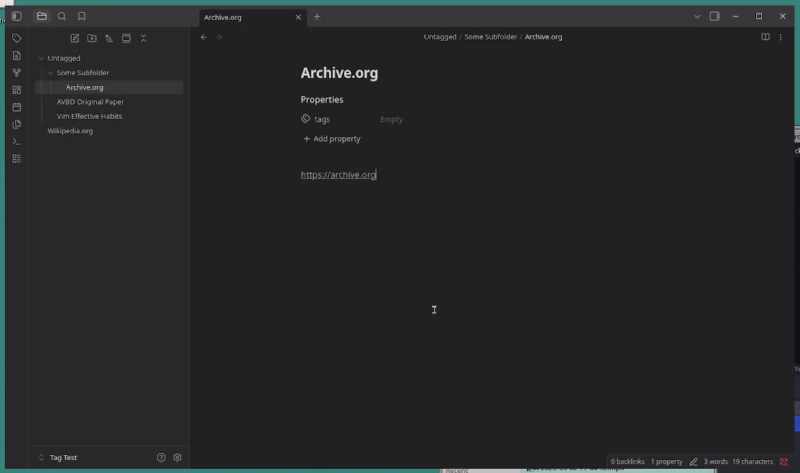Open the daily note calendar icon

[x=16, y=107]
